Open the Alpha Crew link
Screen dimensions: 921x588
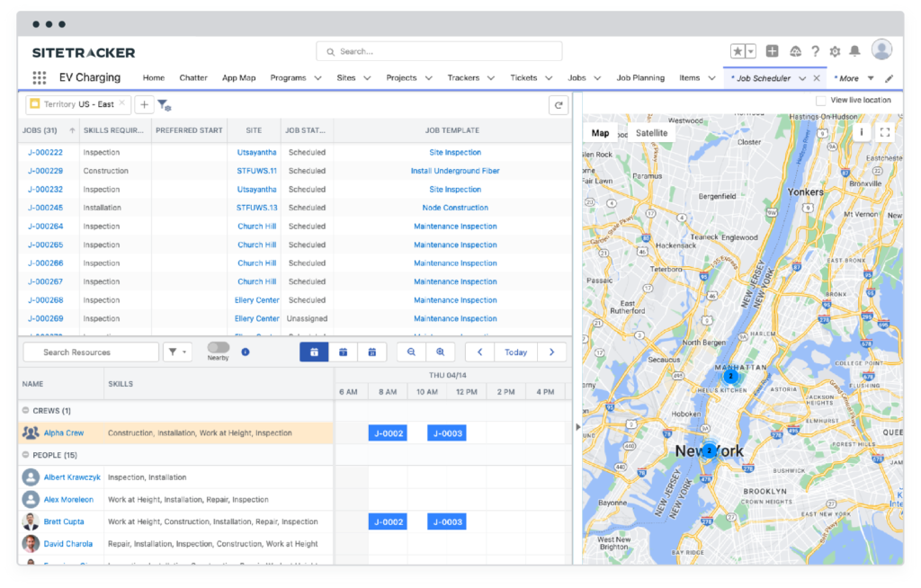click(x=64, y=433)
